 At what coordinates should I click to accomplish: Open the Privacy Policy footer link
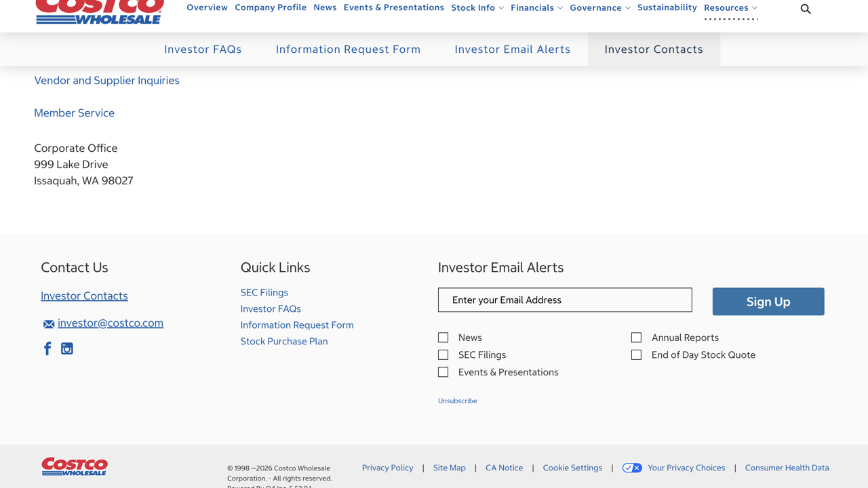[387, 468]
